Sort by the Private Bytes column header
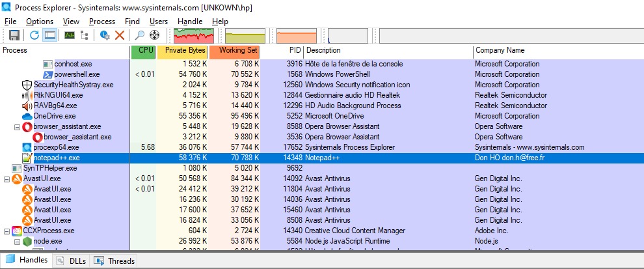Viewport: 644px width, 269px height. coord(182,51)
